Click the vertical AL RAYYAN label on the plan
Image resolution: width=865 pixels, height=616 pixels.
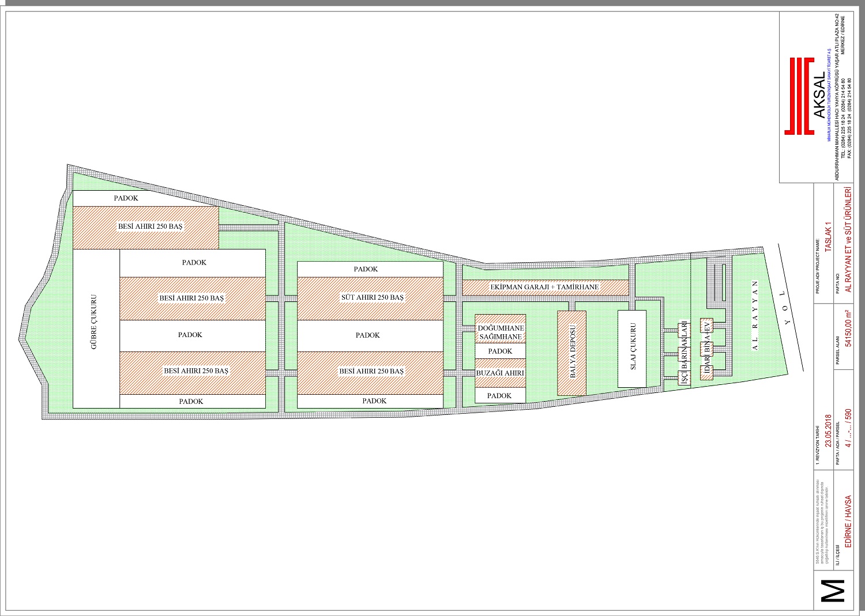[755, 316]
